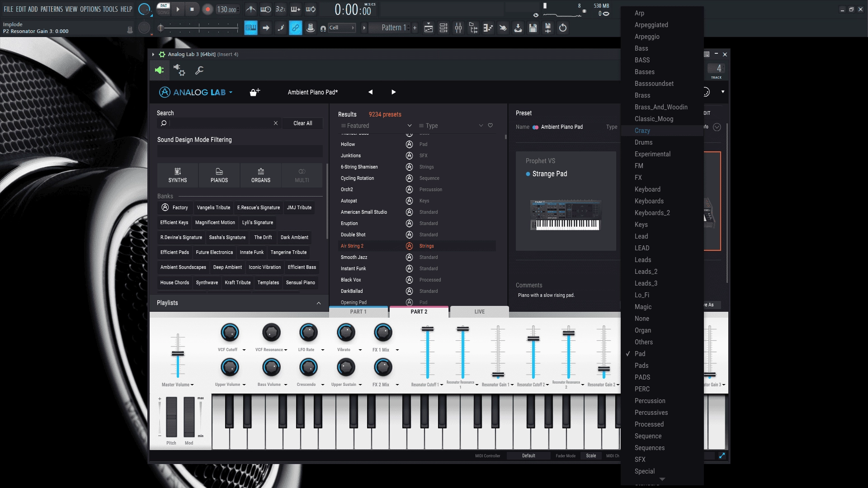Toggle overdub blend recording icon
The height and width of the screenshot is (488, 868).
(296, 9)
